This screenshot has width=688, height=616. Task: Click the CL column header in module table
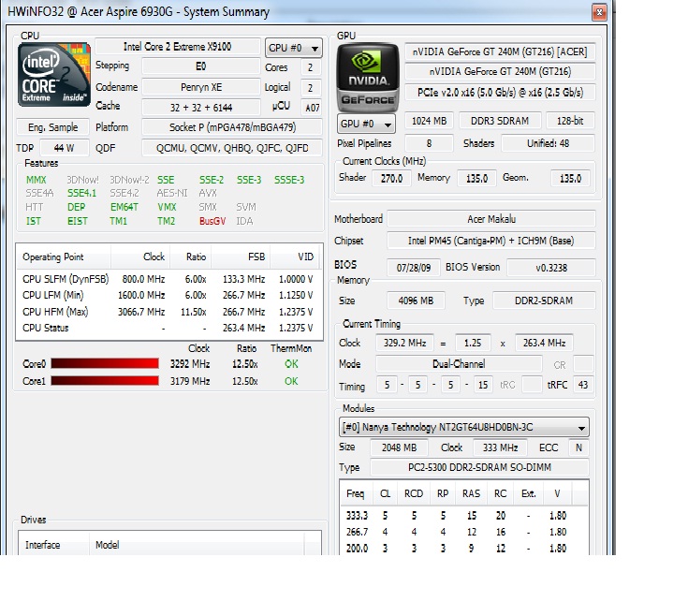click(385, 493)
